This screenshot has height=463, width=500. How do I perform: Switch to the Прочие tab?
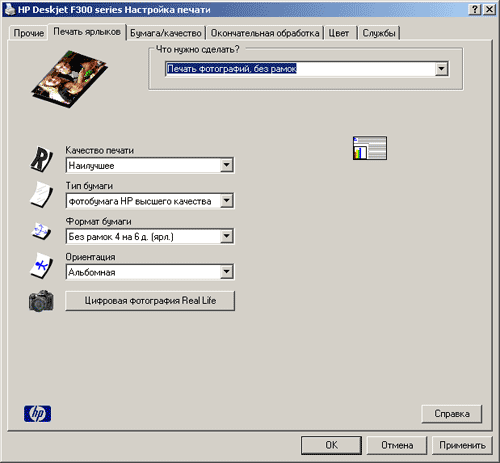(x=29, y=33)
